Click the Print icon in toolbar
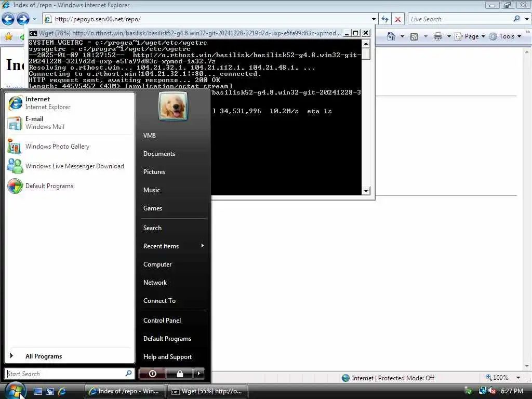Image resolution: width=532 pixels, height=399 pixels. click(438, 36)
